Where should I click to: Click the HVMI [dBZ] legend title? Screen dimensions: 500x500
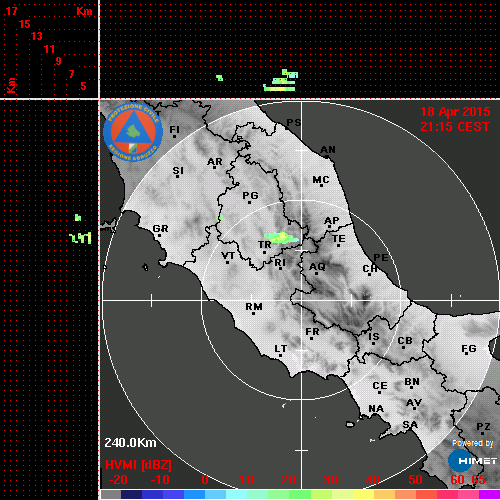pyautogui.click(x=138, y=465)
